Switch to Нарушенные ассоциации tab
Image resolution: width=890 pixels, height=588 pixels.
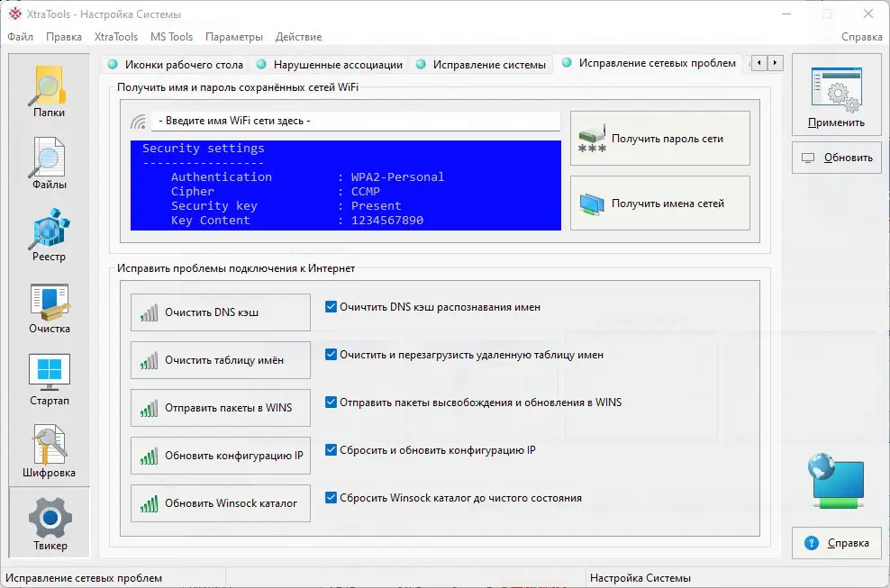click(x=329, y=65)
